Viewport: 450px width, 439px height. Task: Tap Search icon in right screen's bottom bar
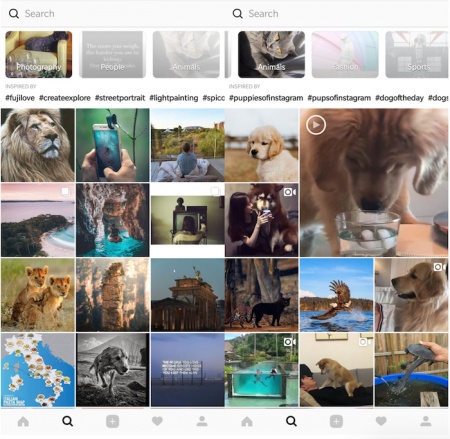point(291,421)
